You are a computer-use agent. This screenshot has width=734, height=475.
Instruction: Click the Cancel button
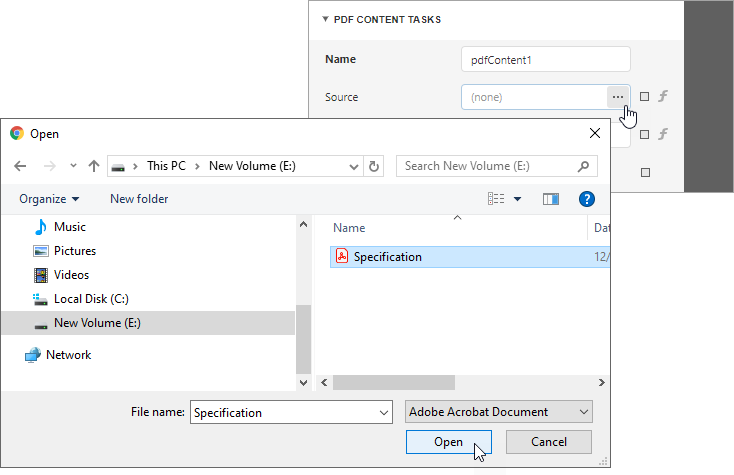click(x=548, y=442)
